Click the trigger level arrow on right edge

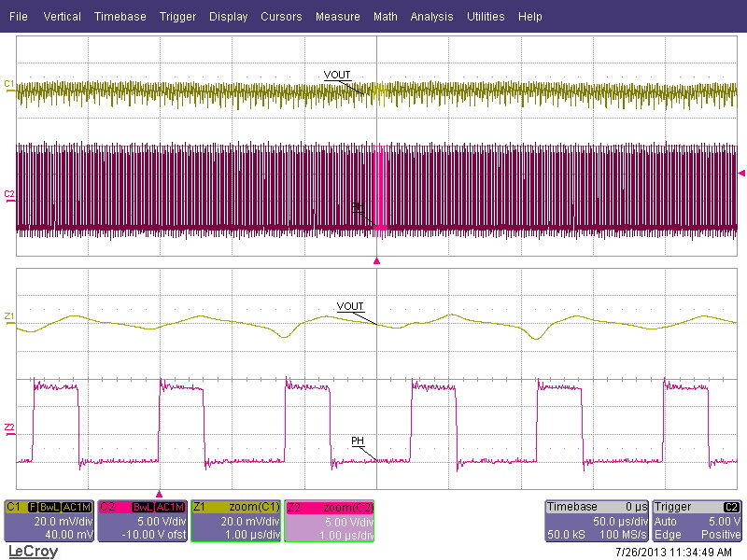(x=741, y=174)
